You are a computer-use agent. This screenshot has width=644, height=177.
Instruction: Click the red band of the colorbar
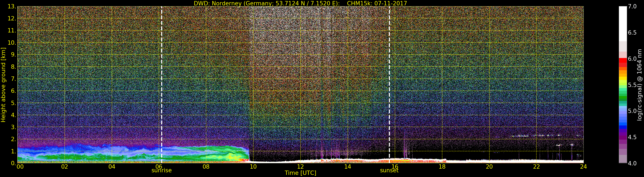coord(623,62)
